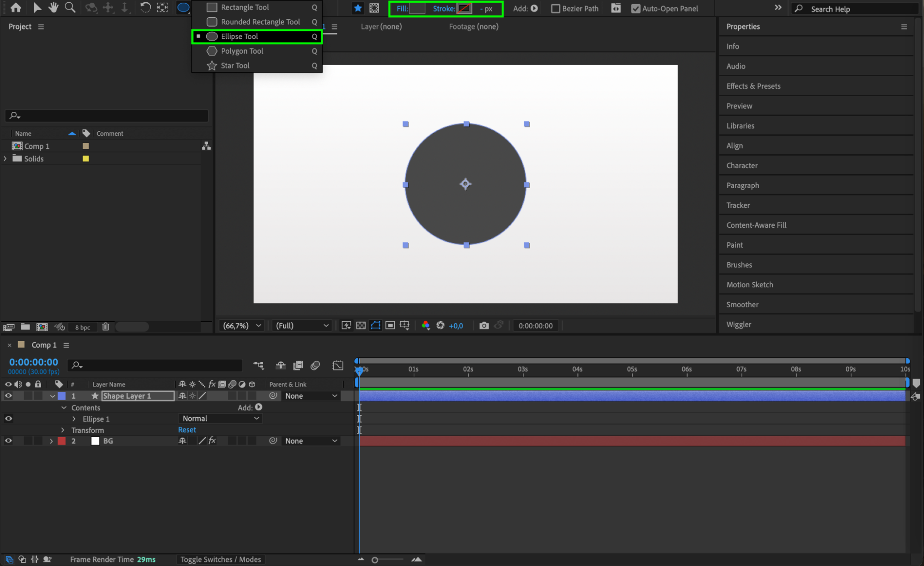Take a snapshot with camera icon
Viewport: 924px width, 566px height.
pos(484,326)
